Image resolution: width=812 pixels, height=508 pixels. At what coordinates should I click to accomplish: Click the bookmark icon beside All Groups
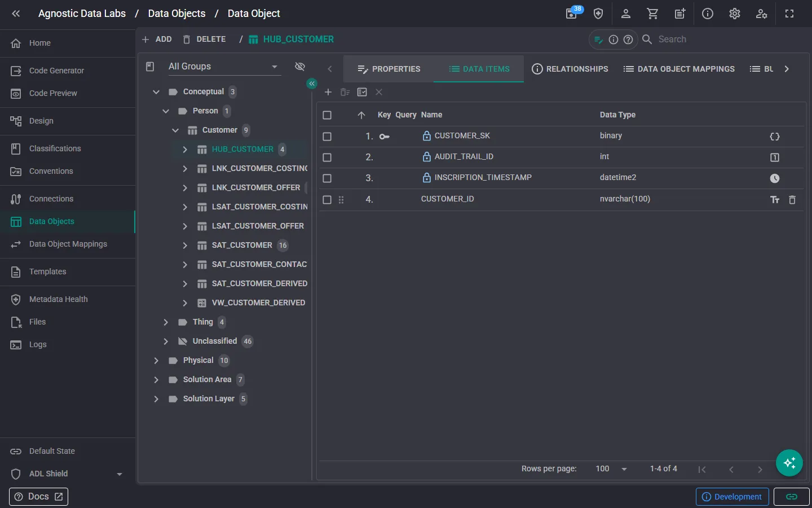pyautogui.click(x=150, y=67)
